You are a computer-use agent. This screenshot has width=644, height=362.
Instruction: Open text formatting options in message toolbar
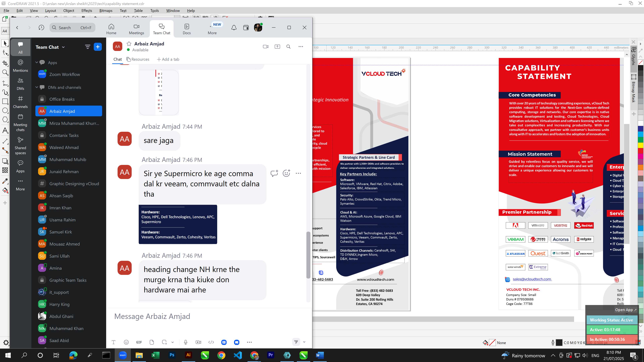(114, 342)
